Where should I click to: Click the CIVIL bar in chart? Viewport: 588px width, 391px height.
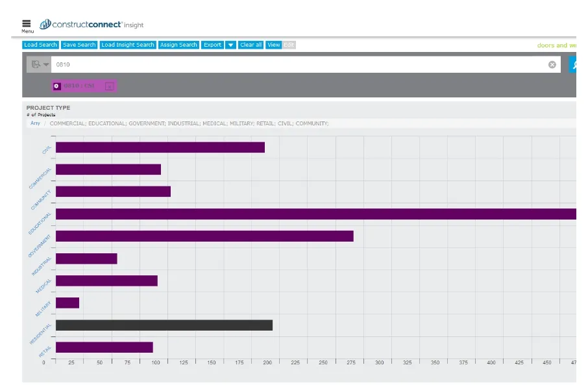160,147
